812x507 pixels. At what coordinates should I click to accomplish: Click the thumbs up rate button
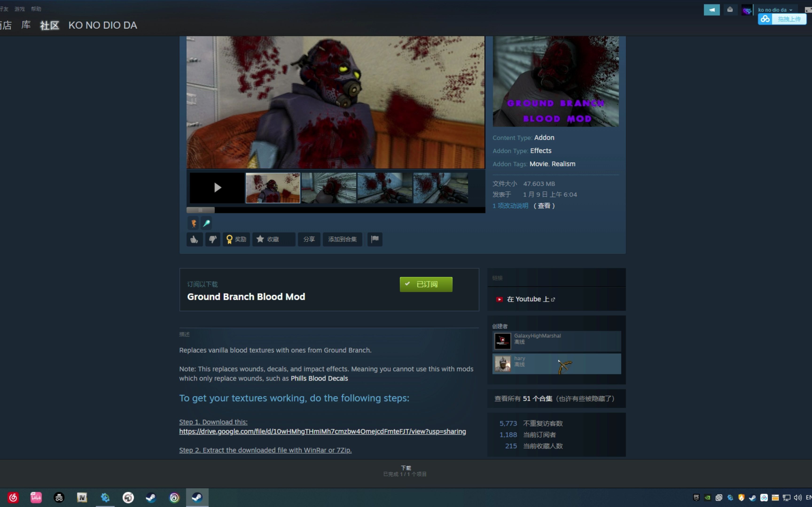tap(194, 239)
